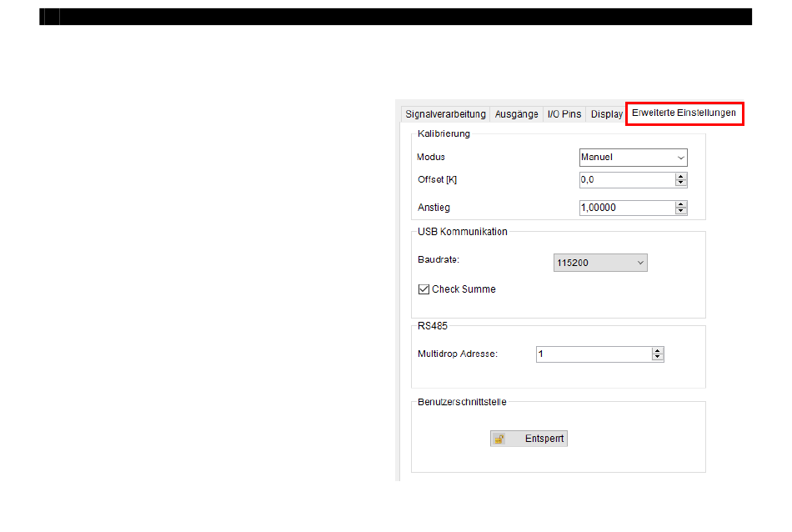Image resolution: width=792 pixels, height=532 pixels.
Task: Open the Modus dropdown showing Manuel
Action: click(x=633, y=157)
